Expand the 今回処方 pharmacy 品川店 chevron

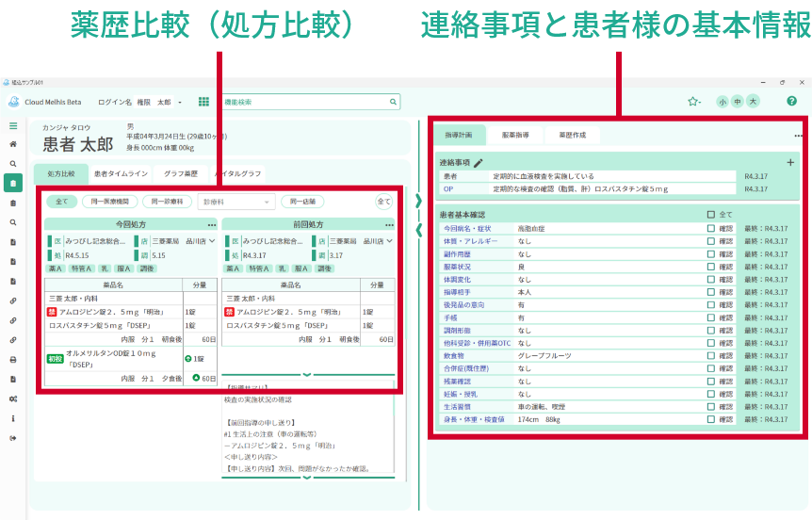tap(210, 241)
